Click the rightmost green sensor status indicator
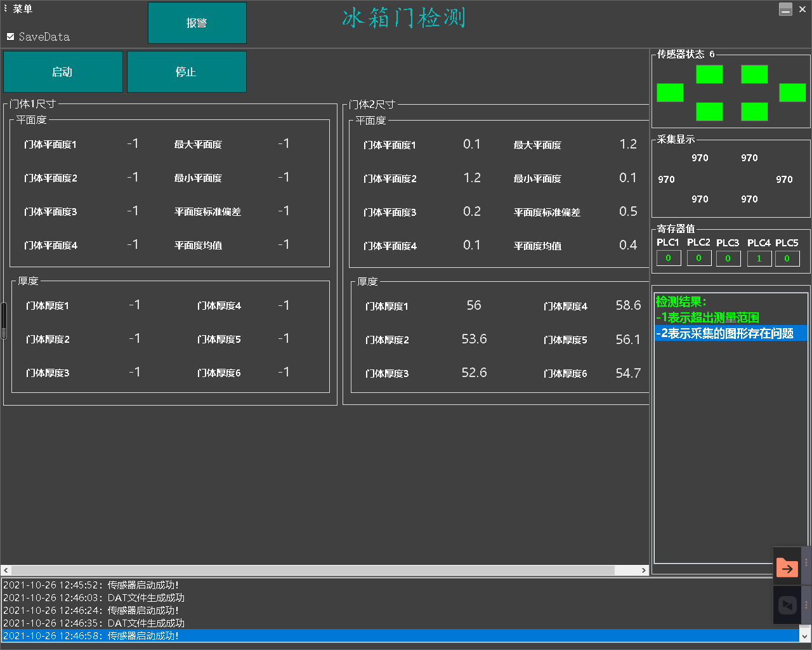The height and width of the screenshot is (650, 812). coord(792,93)
